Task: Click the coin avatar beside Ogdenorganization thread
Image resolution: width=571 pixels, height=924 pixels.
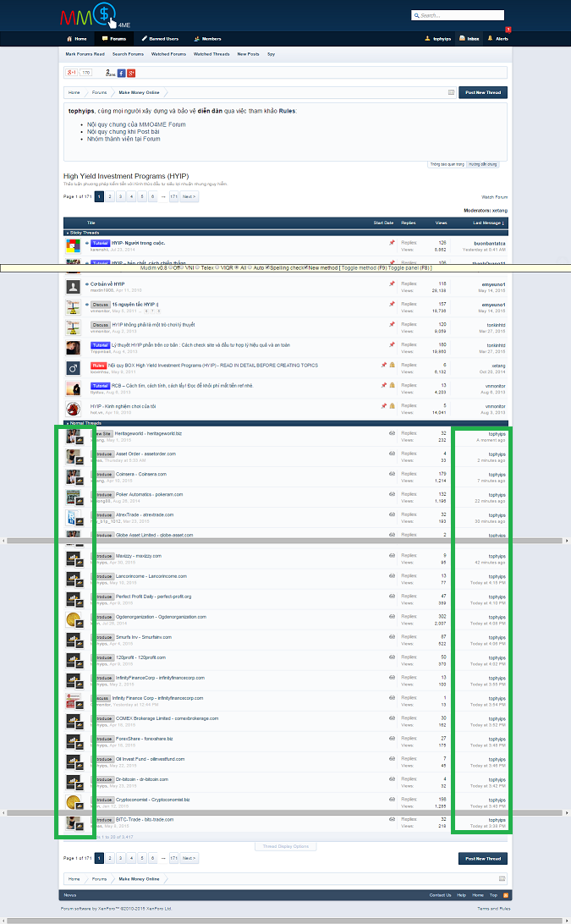Action: [x=73, y=619]
